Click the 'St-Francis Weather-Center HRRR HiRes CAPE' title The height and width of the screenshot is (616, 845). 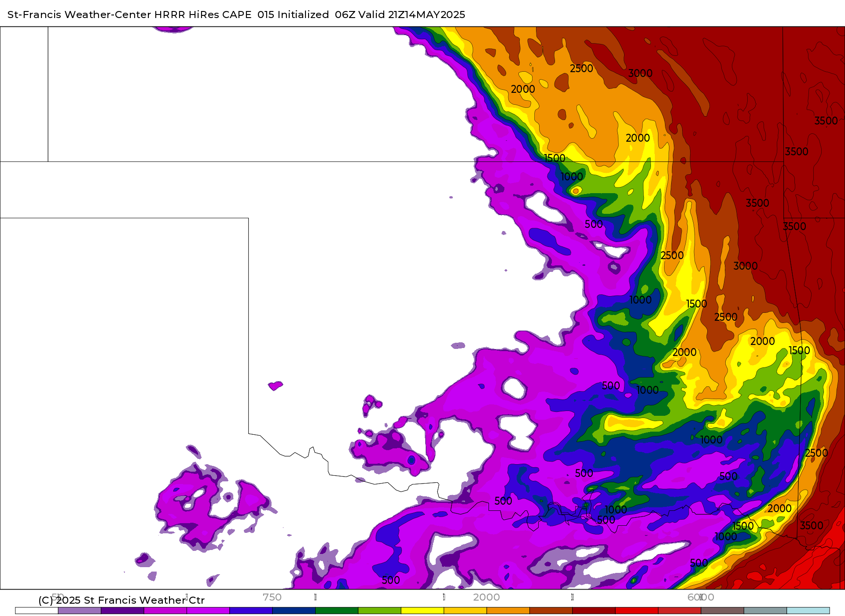pos(129,15)
